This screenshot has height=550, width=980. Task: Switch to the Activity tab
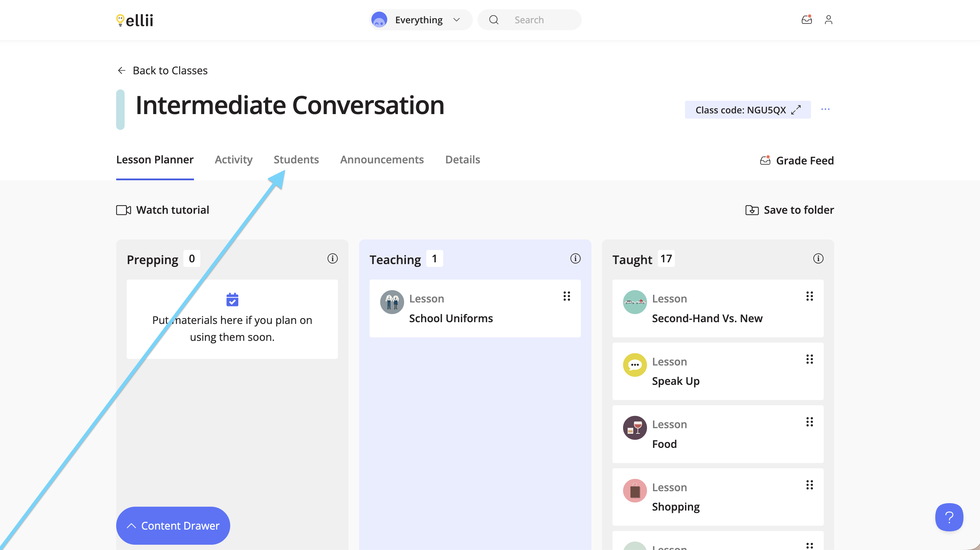coord(234,160)
